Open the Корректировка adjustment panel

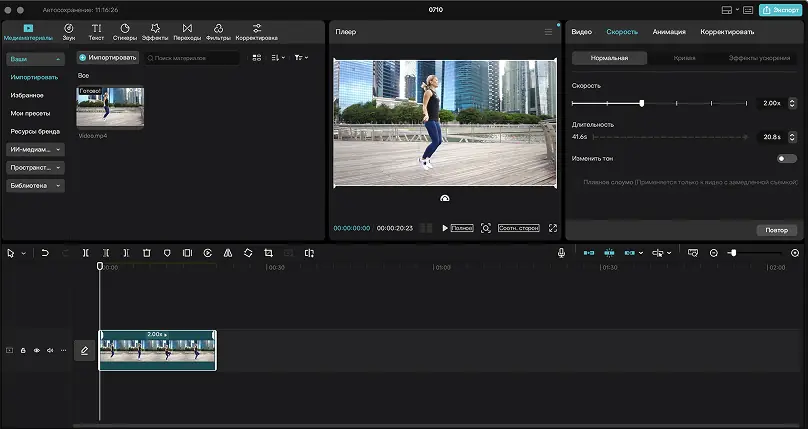(x=257, y=32)
